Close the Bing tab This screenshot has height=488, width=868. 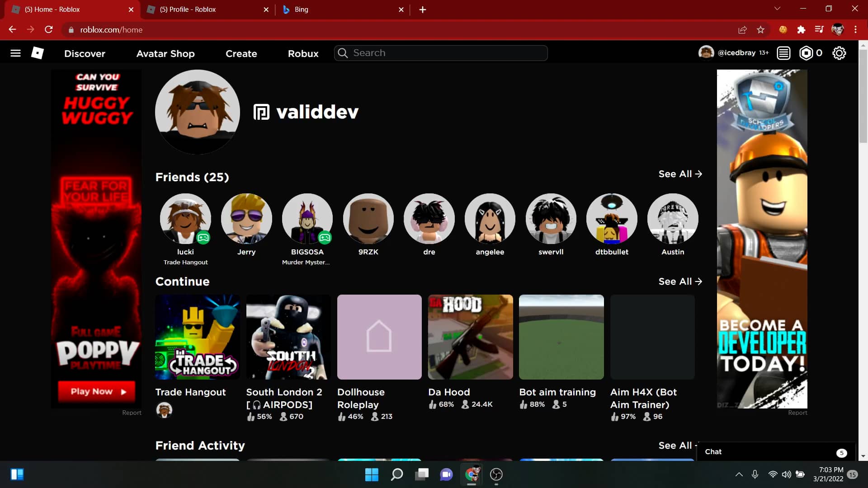pyautogui.click(x=401, y=9)
